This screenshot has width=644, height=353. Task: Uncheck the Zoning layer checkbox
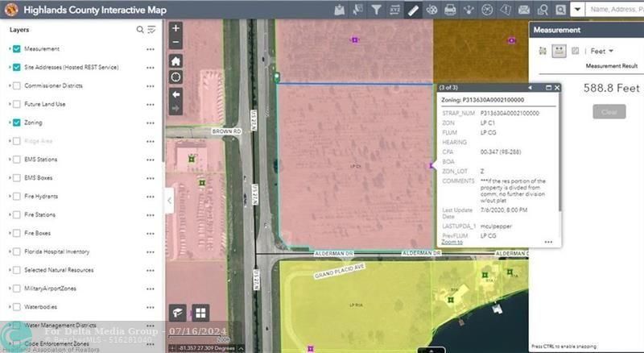click(17, 123)
